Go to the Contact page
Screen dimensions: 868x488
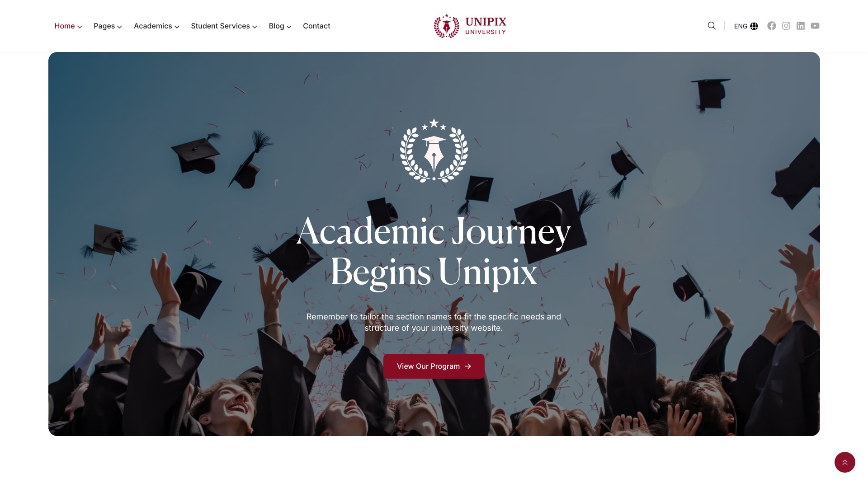[x=316, y=26]
